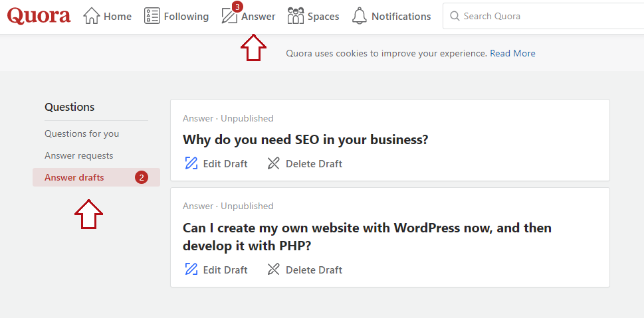Click the delete icon for WordPress draft
Screen dimensions: 644x318
273,270
